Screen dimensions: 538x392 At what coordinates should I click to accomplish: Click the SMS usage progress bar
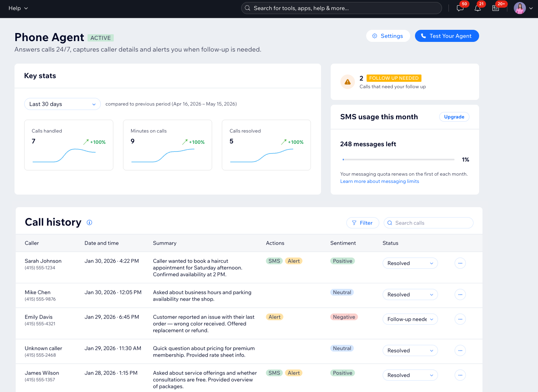point(398,160)
